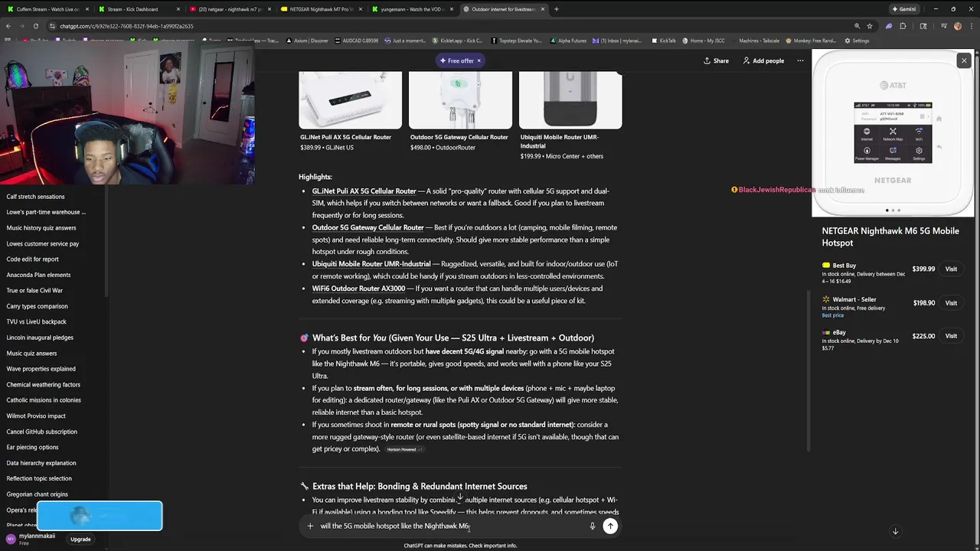The image size is (980, 551).
Task: Close the NETGEAR product side panel
Action: click(964, 60)
